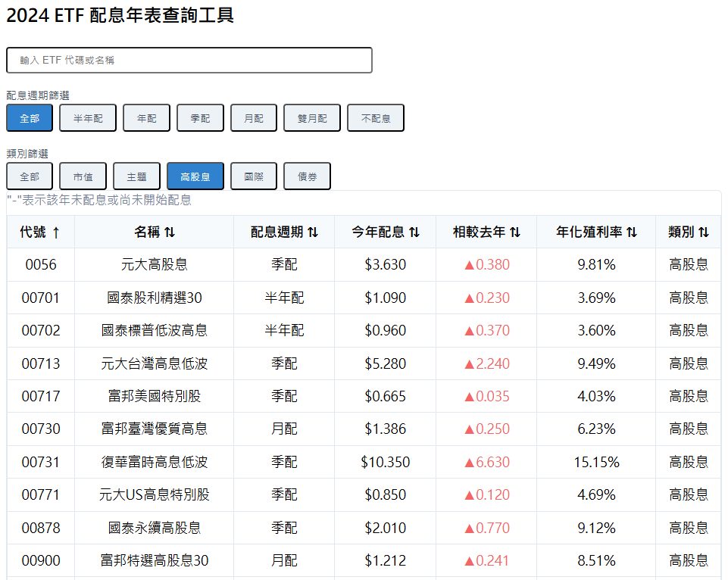Screen dimensions: 728x580
Task: Click code 00731 cell
Action: click(x=41, y=462)
